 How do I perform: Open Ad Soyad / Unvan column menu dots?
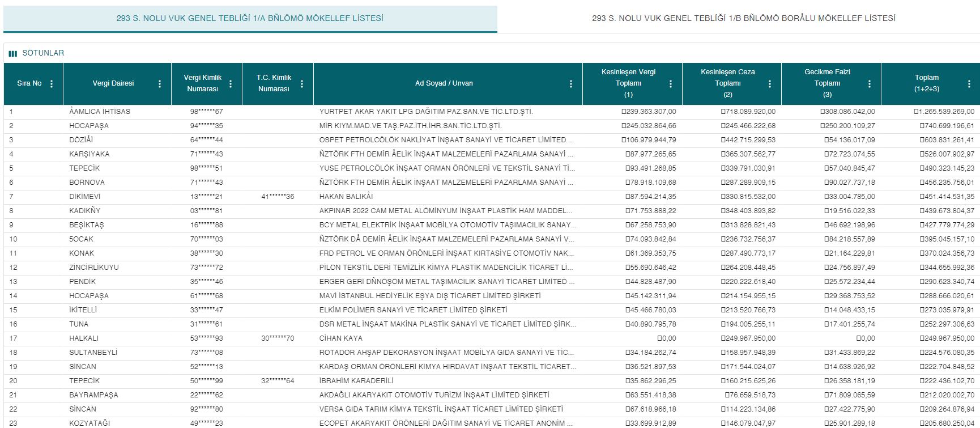click(x=571, y=84)
